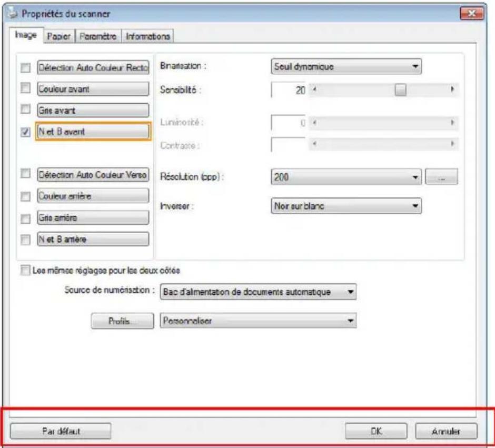Select the Gris arrière button
The width and height of the screenshot is (495, 448).
coord(93,218)
